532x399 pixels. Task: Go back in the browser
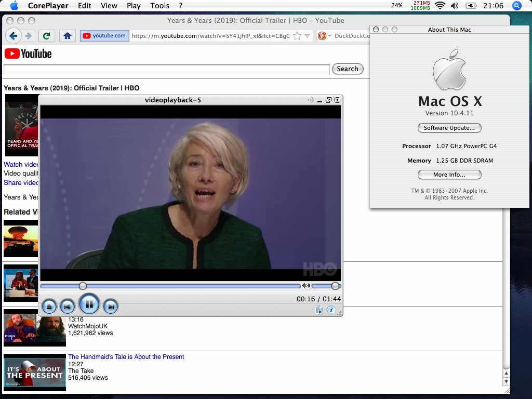(14, 36)
